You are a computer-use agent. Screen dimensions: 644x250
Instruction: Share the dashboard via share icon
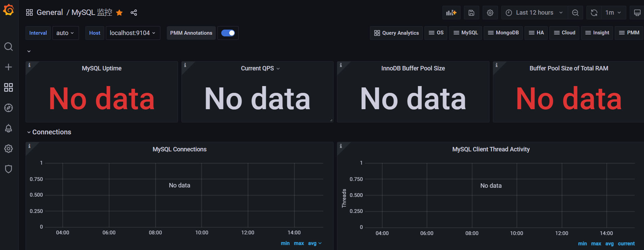click(134, 13)
